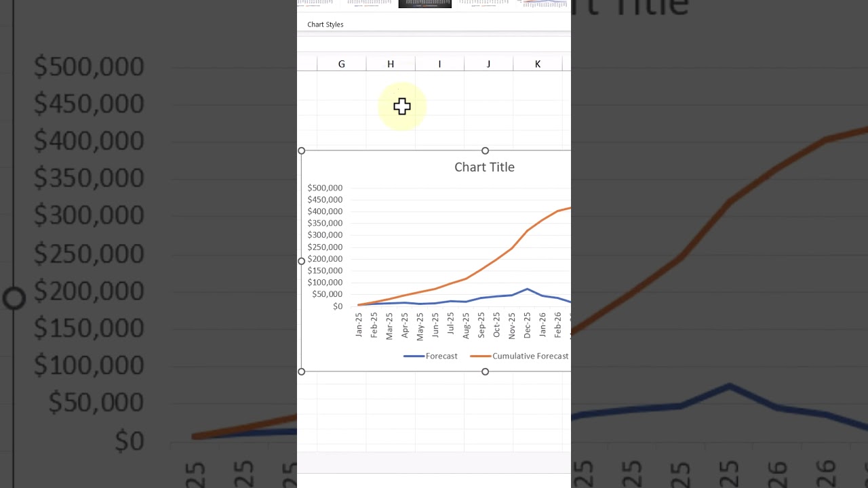Click the Feb-26 date axis label
Image resolution: width=868 pixels, height=488 pixels.
pyautogui.click(x=558, y=325)
